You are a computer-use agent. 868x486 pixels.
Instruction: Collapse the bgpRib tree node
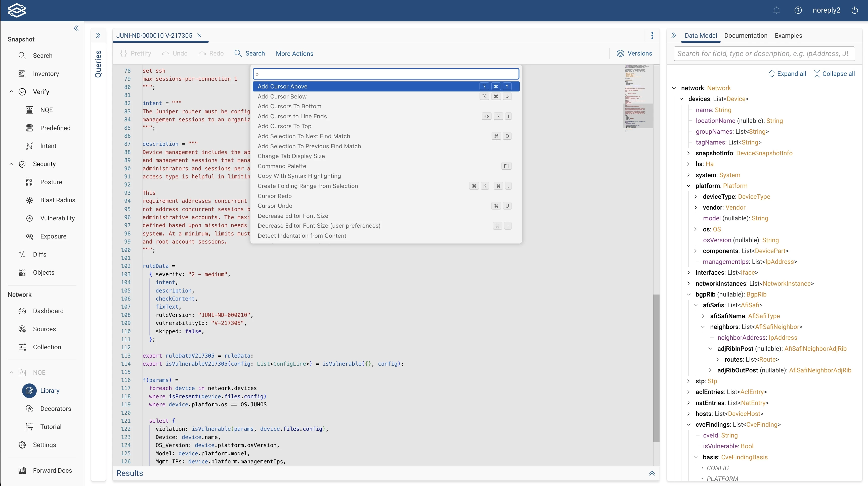[x=688, y=294]
